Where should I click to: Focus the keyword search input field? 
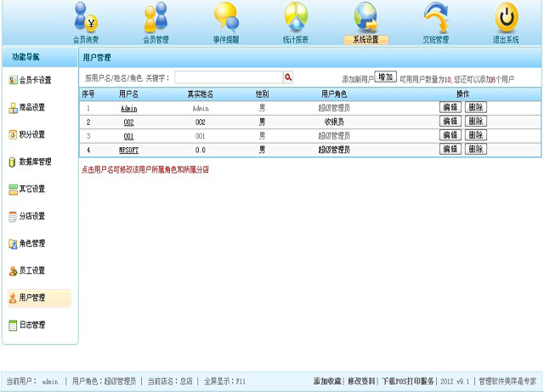click(x=228, y=77)
